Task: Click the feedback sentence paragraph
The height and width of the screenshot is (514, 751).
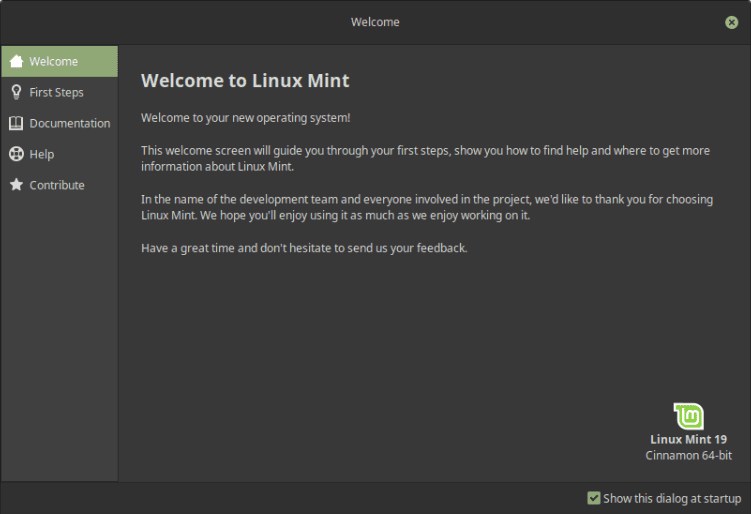Action: pos(304,248)
